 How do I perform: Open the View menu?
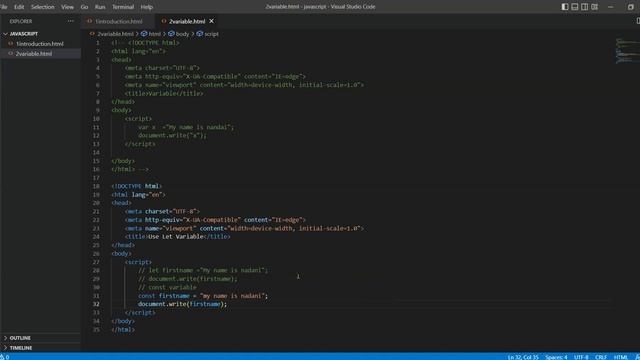[67, 7]
